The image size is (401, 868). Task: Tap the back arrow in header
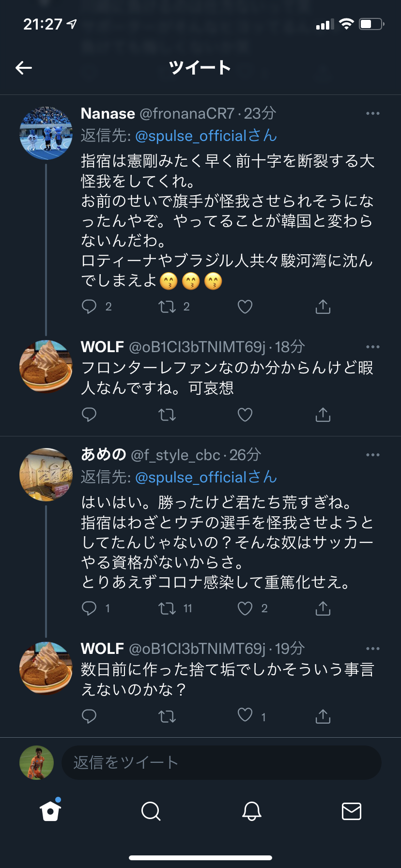pos(24,68)
